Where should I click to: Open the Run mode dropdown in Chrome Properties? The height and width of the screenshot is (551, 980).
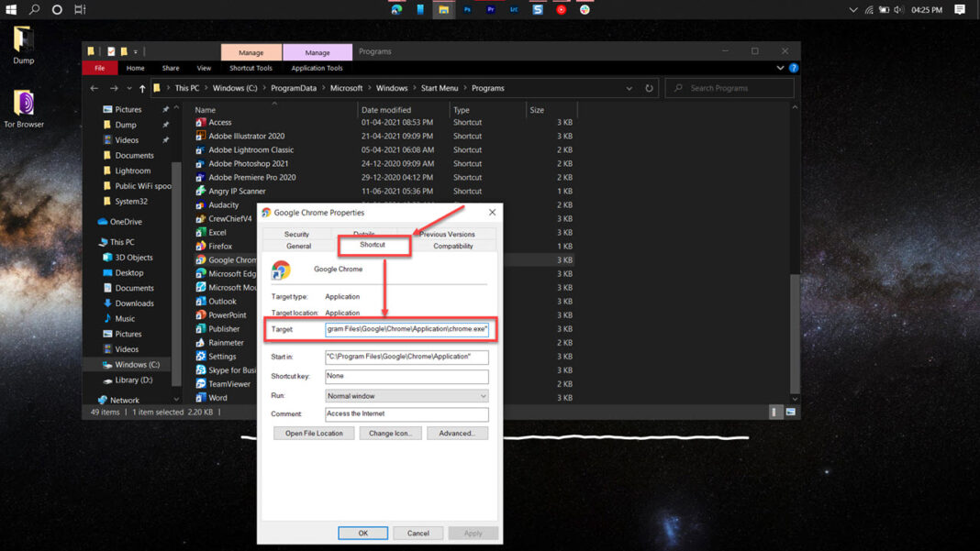click(x=483, y=394)
